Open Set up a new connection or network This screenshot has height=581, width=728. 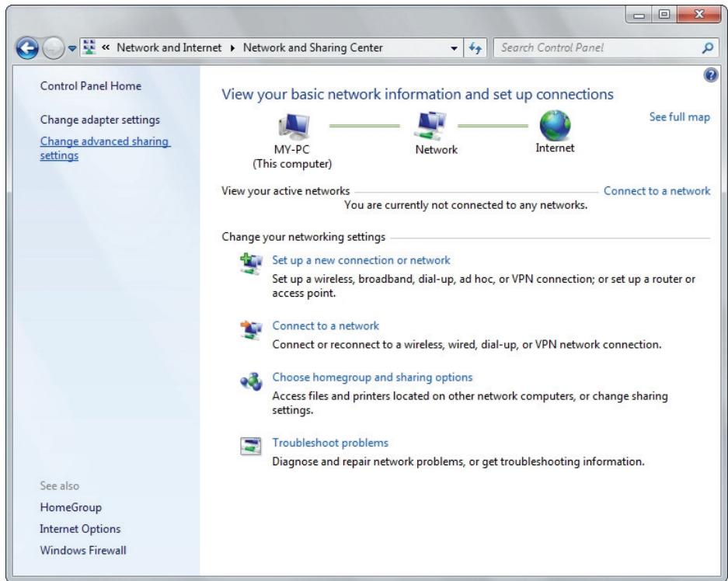coord(361,260)
